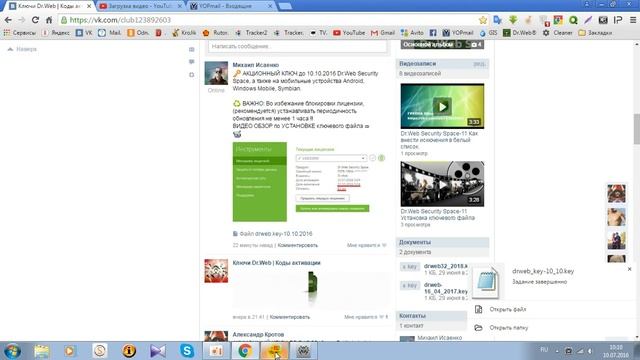Click the downloaded drweb_key file icon
The width and height of the screenshot is (640, 360).
pyautogui.click(x=486, y=282)
